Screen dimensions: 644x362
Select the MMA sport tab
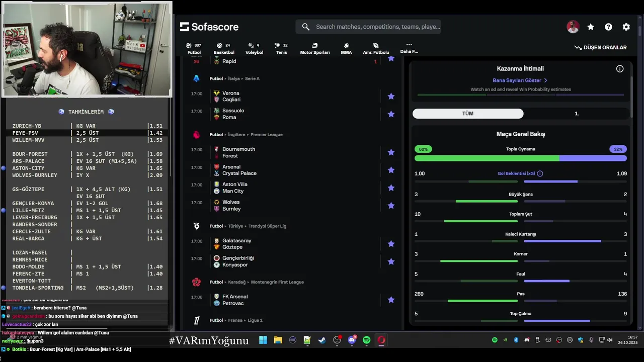pos(346,48)
